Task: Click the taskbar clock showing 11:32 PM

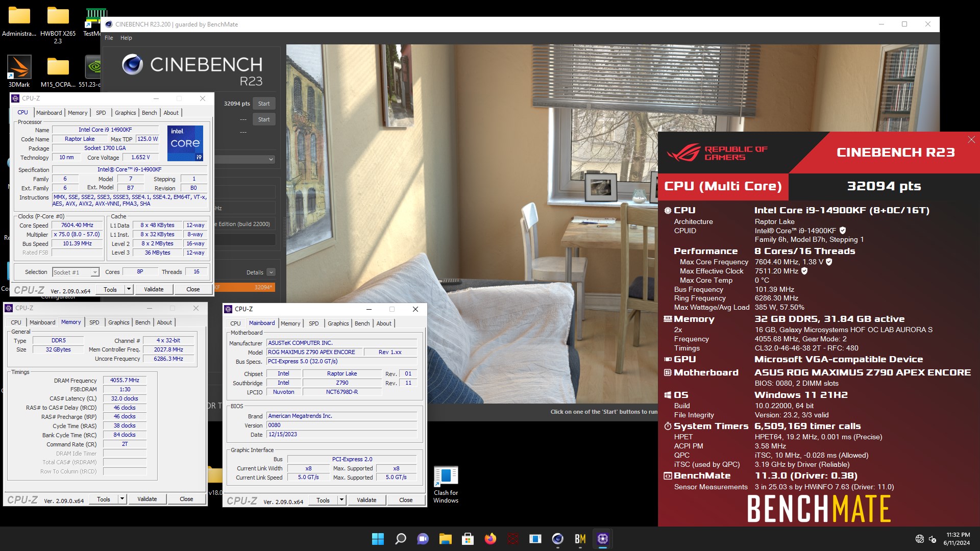Action: point(957,539)
